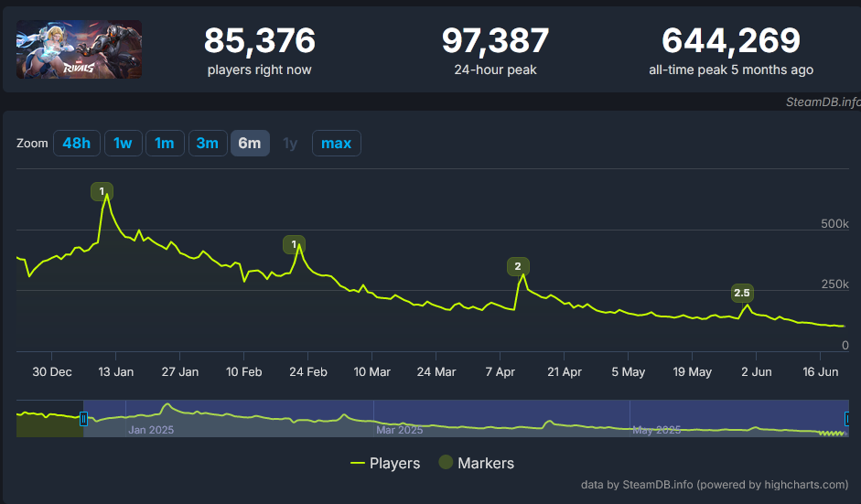
Task: Click the 7 Apr axis label
Action: (500, 371)
